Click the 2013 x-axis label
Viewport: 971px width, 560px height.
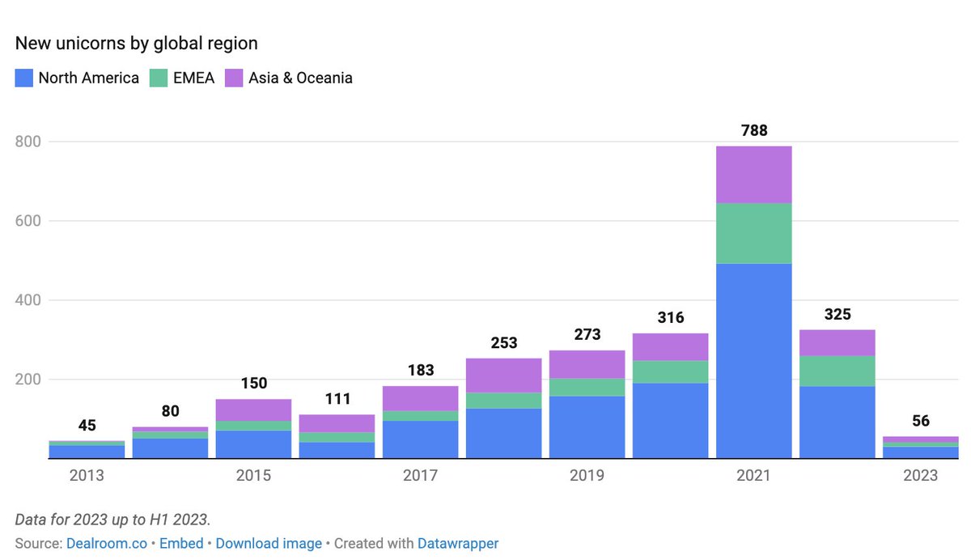tap(87, 475)
